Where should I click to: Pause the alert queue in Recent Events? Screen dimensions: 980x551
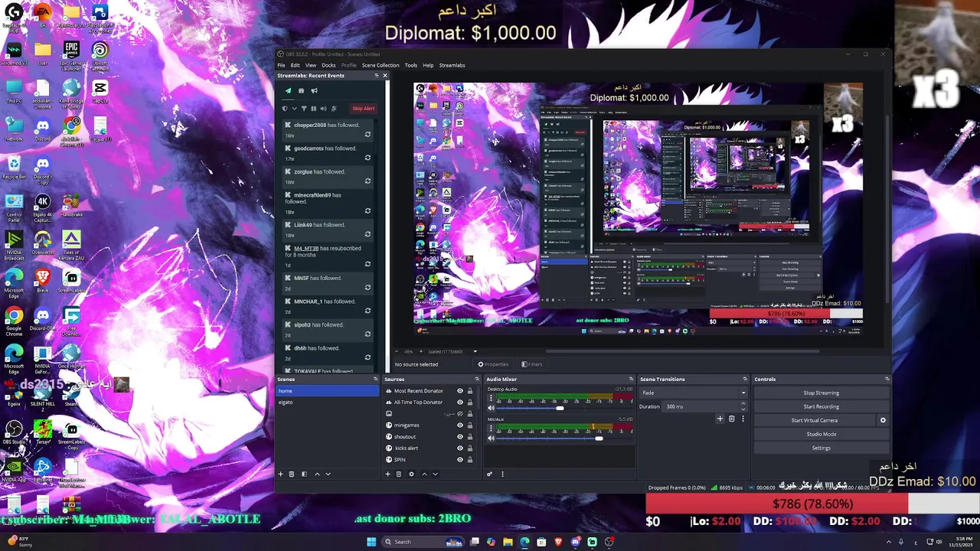[314, 109]
